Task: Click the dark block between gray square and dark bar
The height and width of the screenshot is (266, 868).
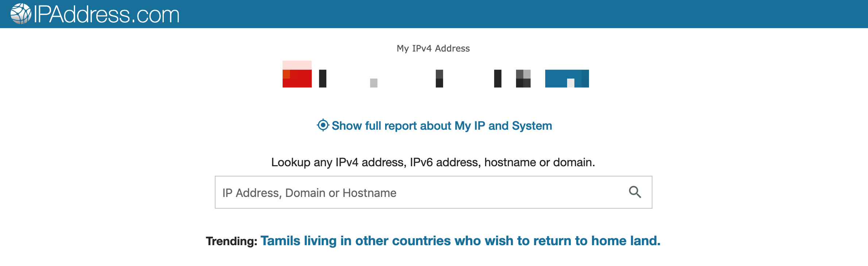Action: pos(439,79)
